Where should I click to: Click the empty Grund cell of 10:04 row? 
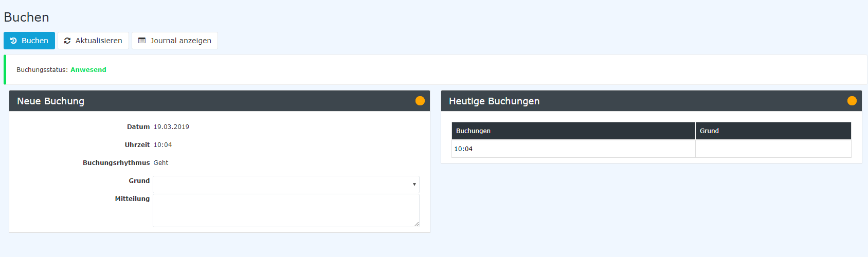click(x=773, y=149)
